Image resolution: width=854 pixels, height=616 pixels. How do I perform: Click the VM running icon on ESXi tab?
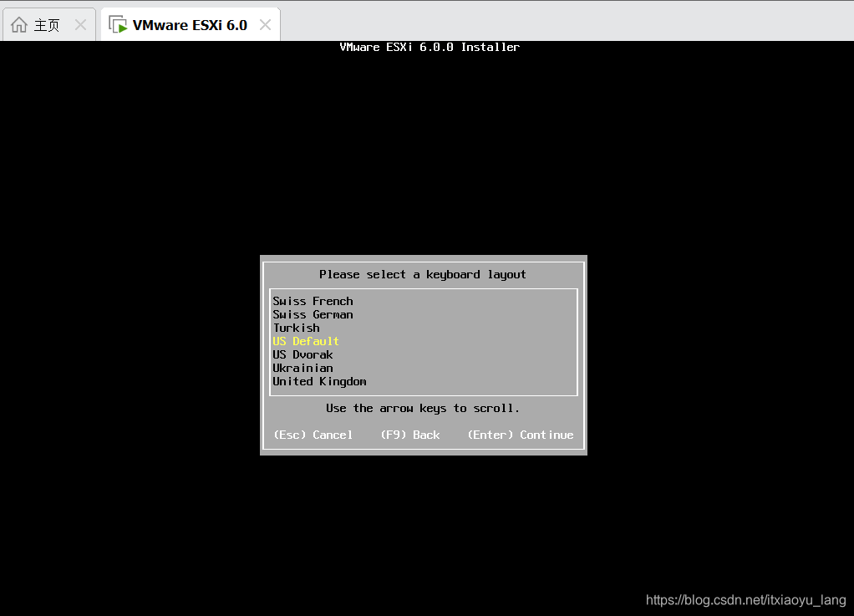[118, 24]
